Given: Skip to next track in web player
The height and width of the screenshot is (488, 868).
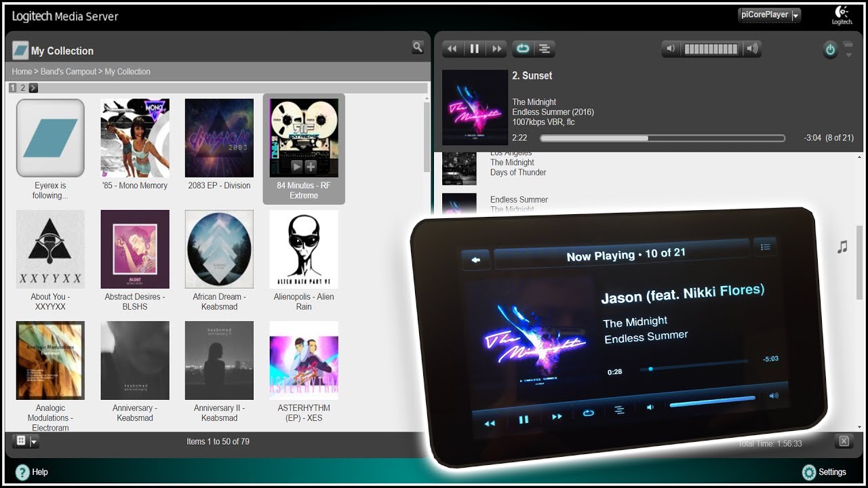Looking at the screenshot, I should pos(496,49).
